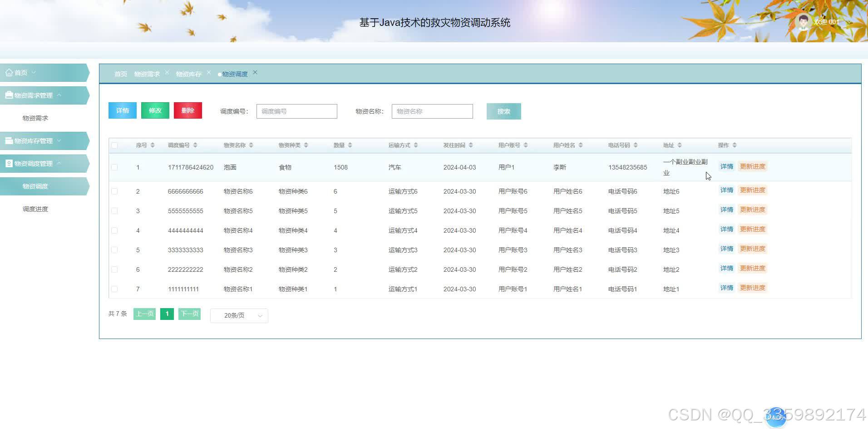
Task: Click the user avatar in the header
Action: [x=803, y=22]
